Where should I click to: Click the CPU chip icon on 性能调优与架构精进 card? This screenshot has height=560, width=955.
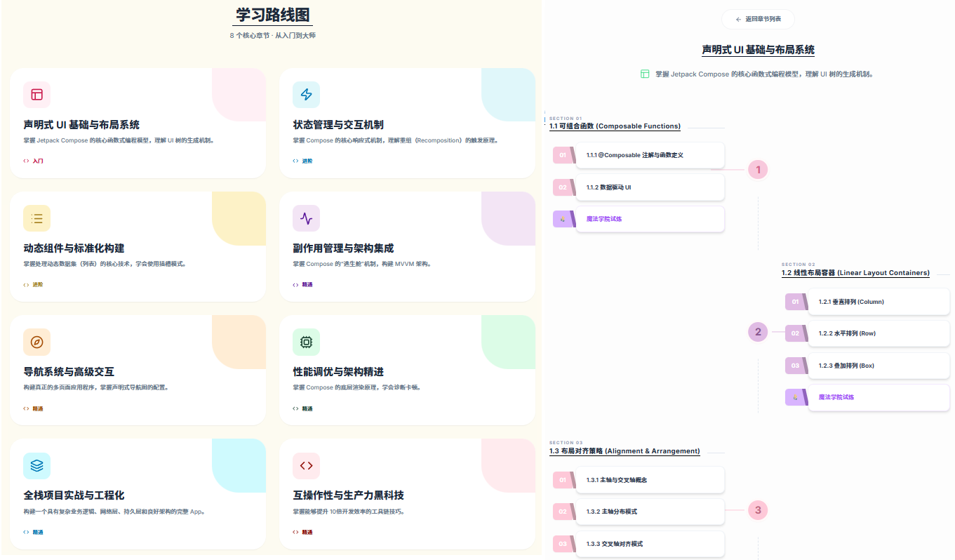306,342
